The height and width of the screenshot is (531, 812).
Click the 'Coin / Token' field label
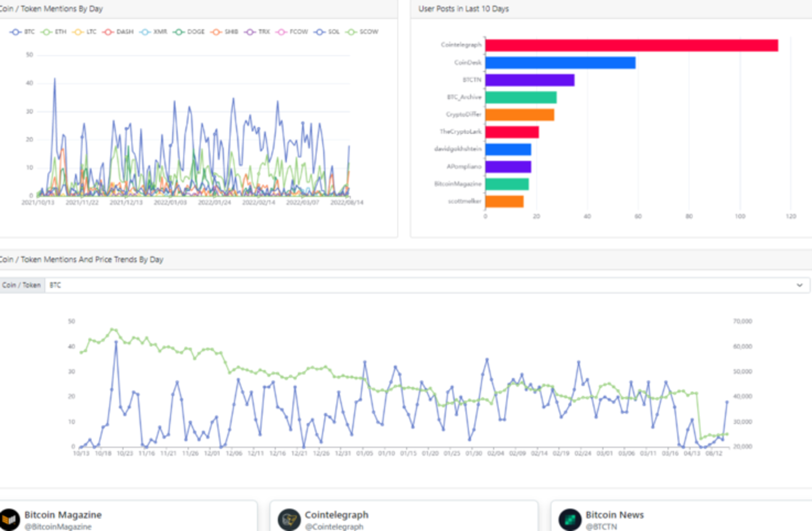coord(22,285)
